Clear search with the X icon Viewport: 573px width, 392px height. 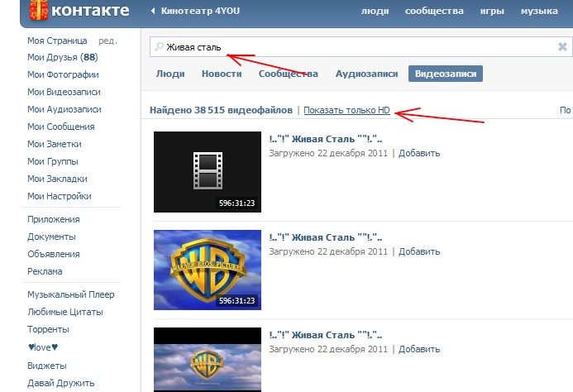pyautogui.click(x=562, y=47)
